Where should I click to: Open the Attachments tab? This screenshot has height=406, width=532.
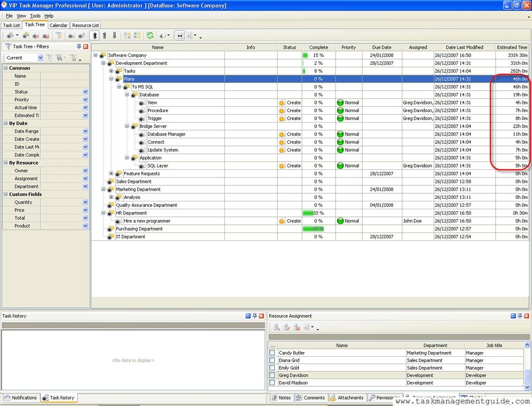click(x=347, y=398)
